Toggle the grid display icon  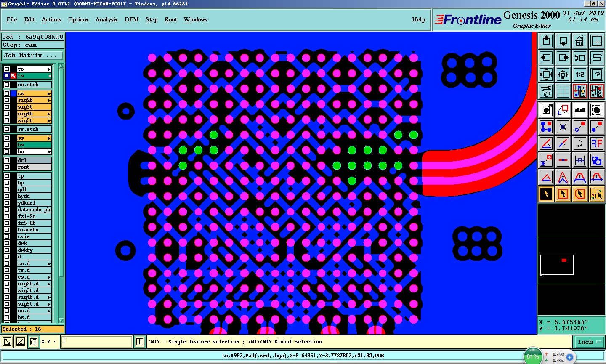563,91
